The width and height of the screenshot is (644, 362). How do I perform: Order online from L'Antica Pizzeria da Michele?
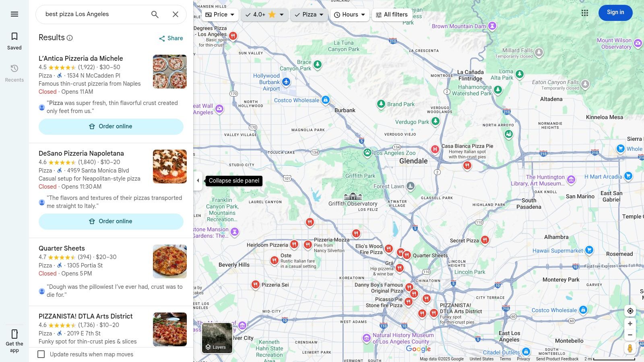point(111,126)
